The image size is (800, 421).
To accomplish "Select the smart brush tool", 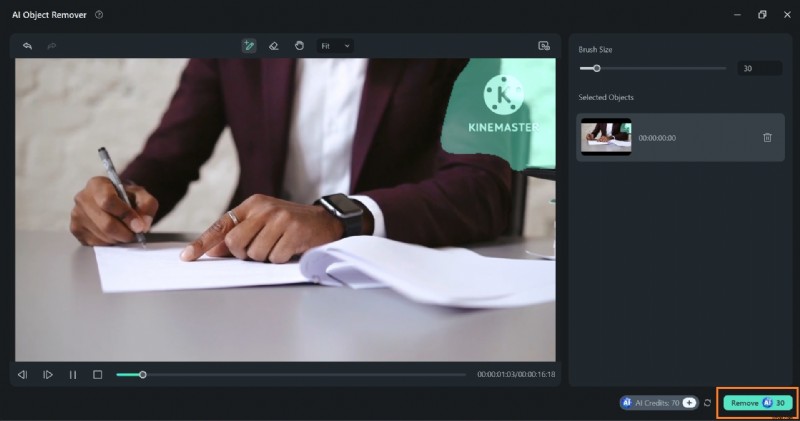I will point(249,46).
